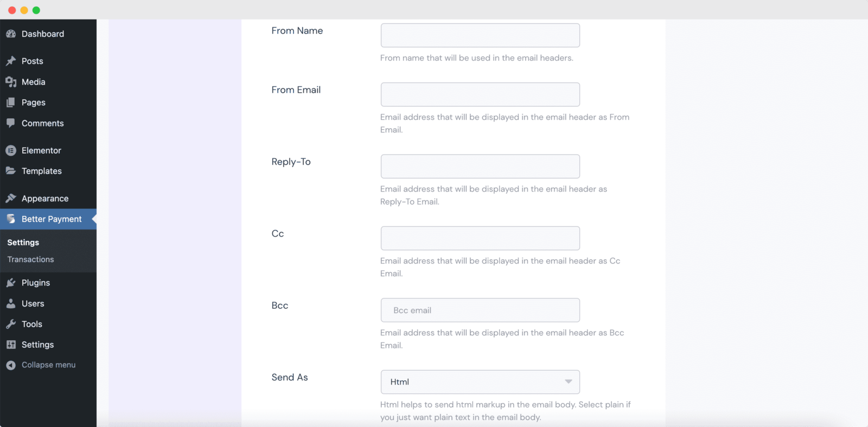The image size is (868, 427).
Task: Focus the Bcc email input box
Action: pyautogui.click(x=480, y=310)
